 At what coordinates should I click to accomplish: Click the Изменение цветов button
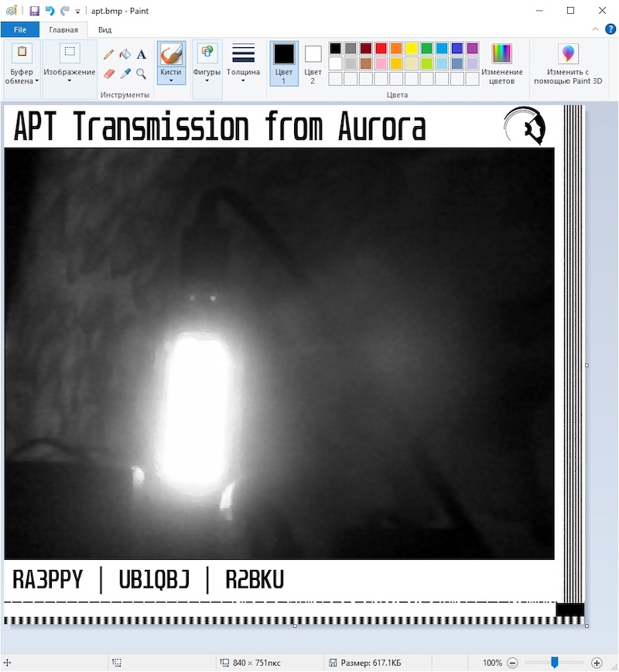(501, 63)
